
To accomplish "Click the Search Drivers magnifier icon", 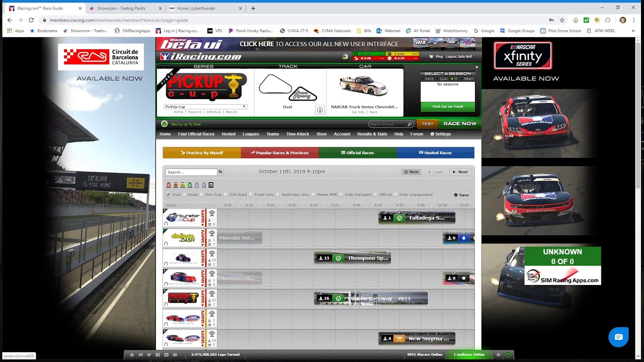I will 410,124.
